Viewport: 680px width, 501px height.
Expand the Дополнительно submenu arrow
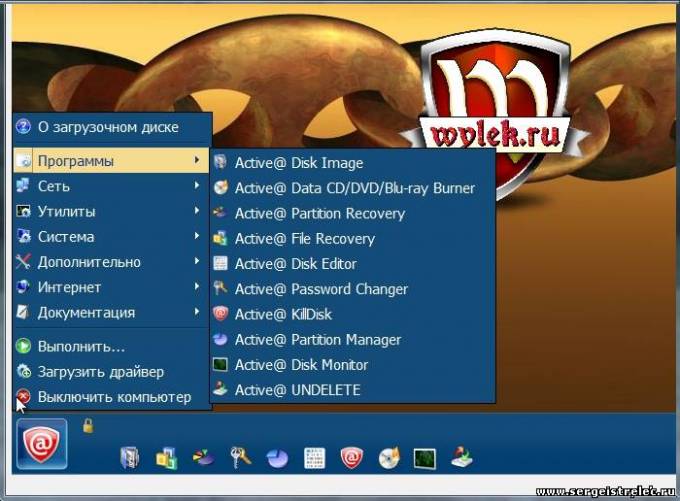pos(197,261)
